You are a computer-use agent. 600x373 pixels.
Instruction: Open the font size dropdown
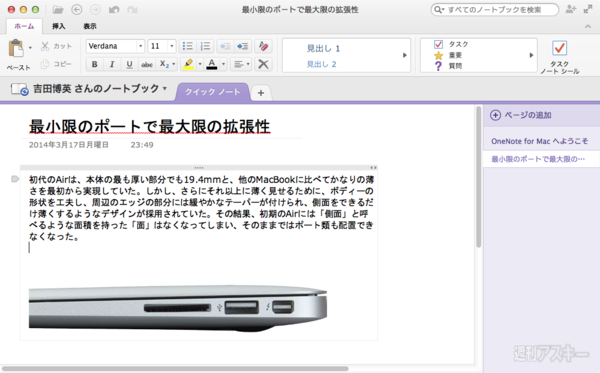(x=172, y=46)
